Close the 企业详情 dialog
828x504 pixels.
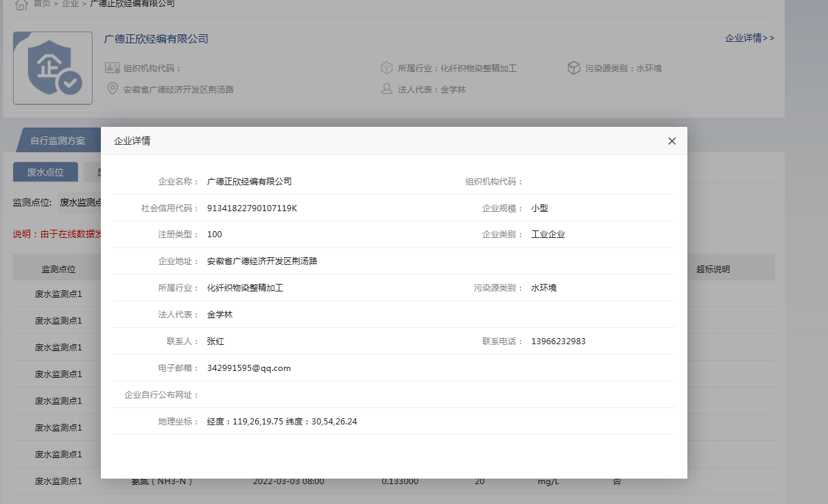click(672, 141)
